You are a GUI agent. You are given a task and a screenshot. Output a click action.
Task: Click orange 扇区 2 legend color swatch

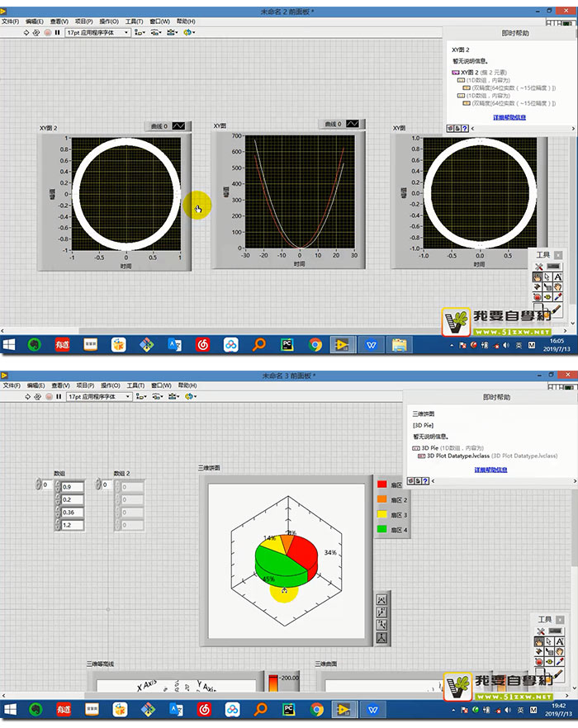tap(382, 499)
